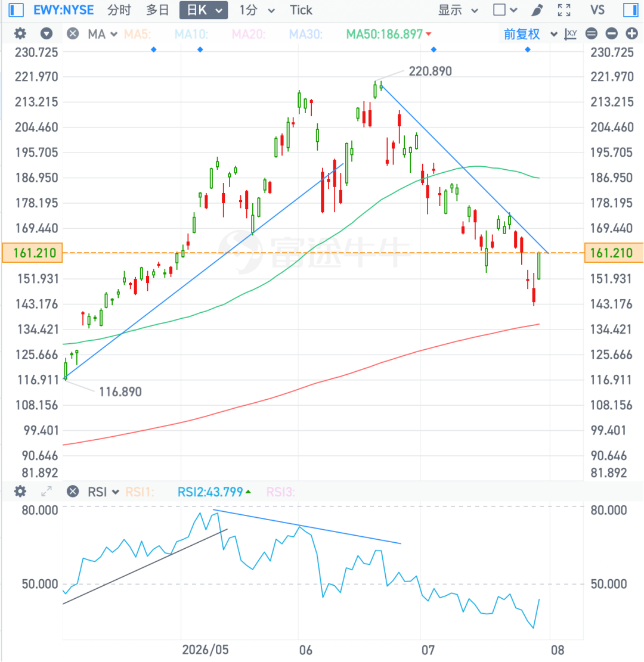Open the RSI indicator type dropdown
Image resolution: width=644 pixels, height=662 pixels.
point(103,492)
